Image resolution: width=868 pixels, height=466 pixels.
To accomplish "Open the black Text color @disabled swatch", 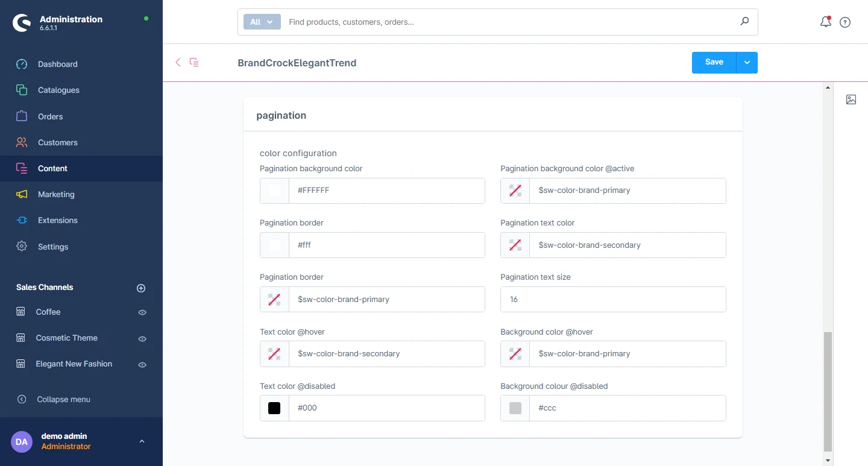I will coord(274,408).
